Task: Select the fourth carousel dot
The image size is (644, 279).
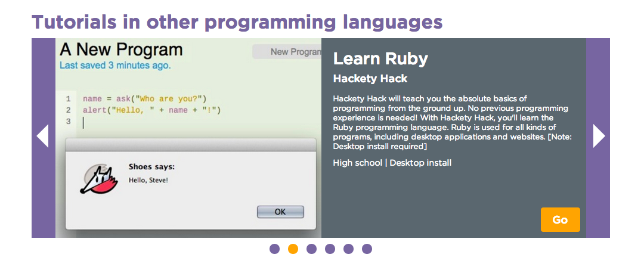Action: 330,249
